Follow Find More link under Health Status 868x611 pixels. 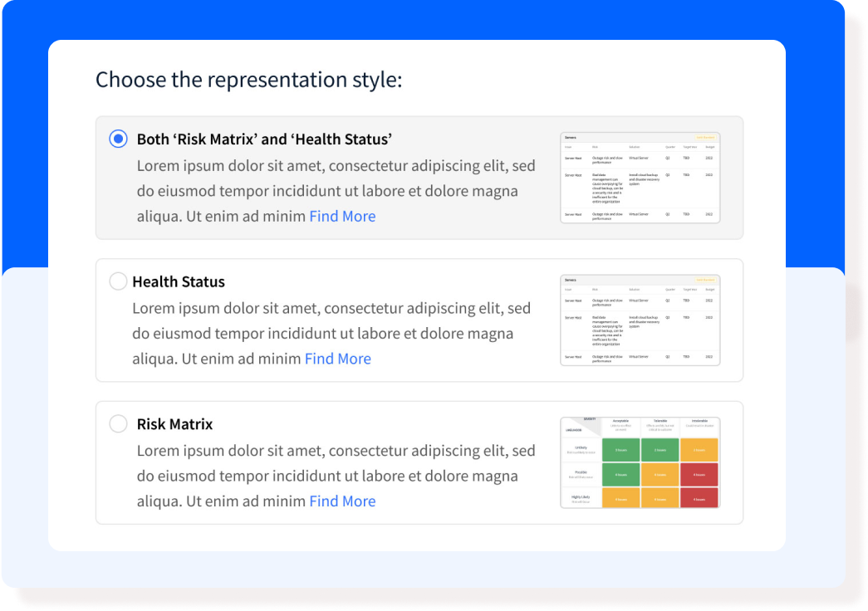[x=338, y=359]
